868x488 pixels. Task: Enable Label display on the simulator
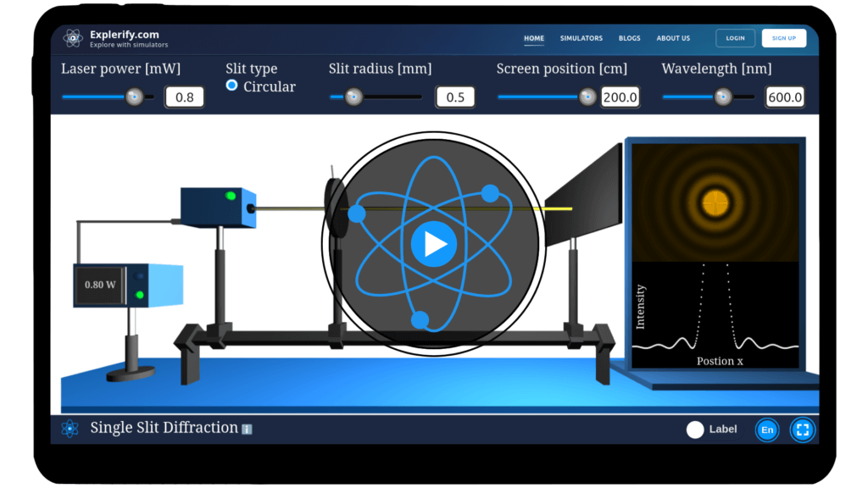pos(694,430)
